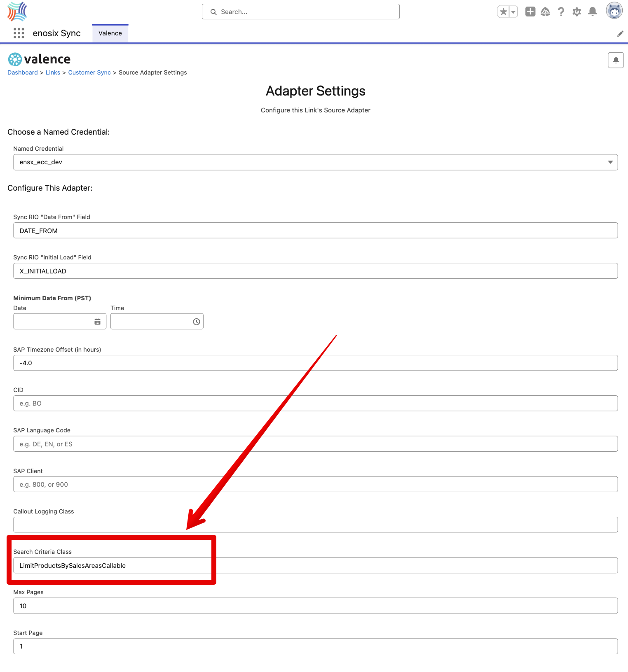Open the Salesforce notifications bell

pyautogui.click(x=593, y=12)
